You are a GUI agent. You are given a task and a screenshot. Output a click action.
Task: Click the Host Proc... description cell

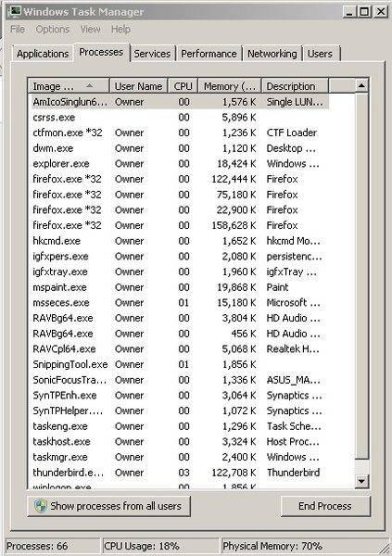pos(293,441)
